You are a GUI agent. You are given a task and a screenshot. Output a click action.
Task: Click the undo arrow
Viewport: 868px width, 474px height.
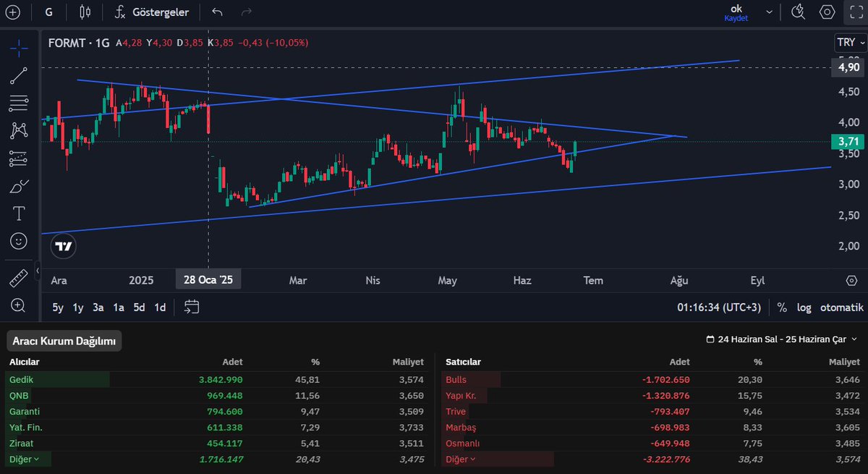[x=217, y=12]
